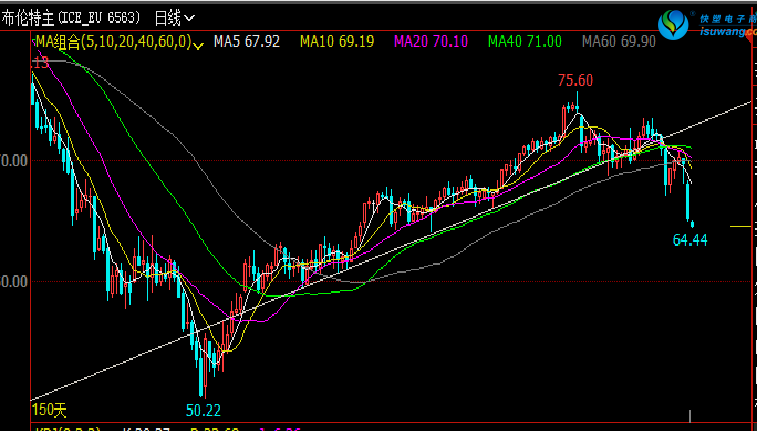The image size is (757, 431).
Task: Click the 50.22 low price marker
Action: click(203, 410)
